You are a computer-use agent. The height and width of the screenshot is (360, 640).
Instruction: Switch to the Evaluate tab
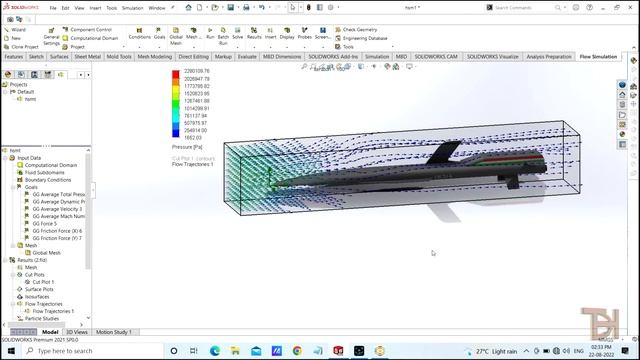coord(247,57)
